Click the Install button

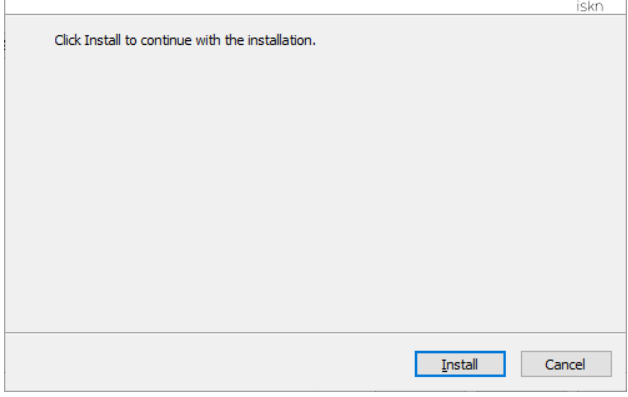[460, 364]
